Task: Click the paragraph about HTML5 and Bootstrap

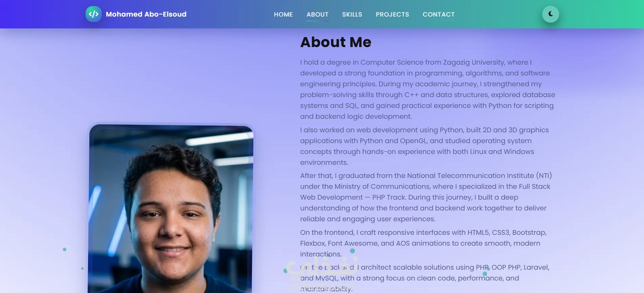Action: tap(423, 243)
